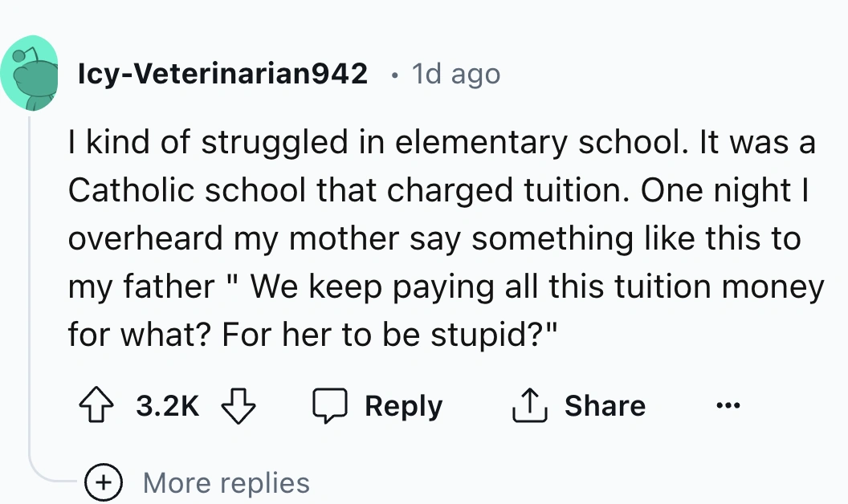Downvote the comment with the down arrow
Screen dimensions: 848x504
point(239,405)
